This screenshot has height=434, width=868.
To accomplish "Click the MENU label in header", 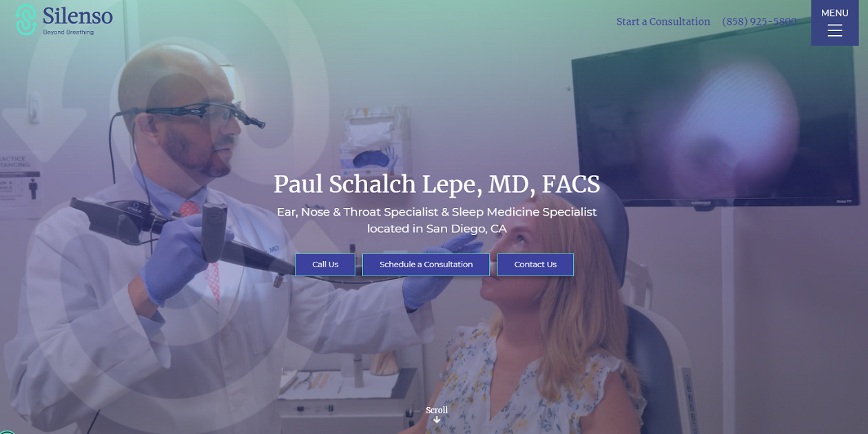I will [x=834, y=12].
